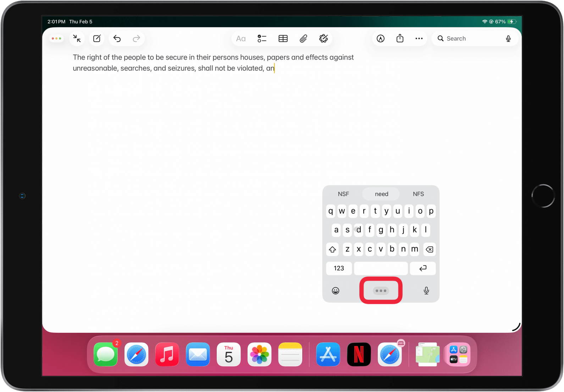Viewport: 564px width, 392px height.
Task: Tap the a key
Action: point(336,230)
